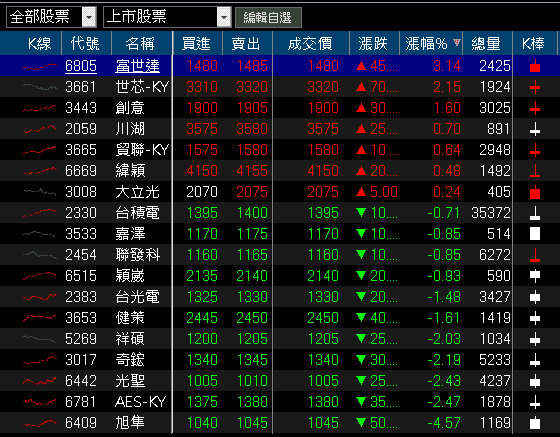Click 光聖 total volume 4237
Image resolution: width=560 pixels, height=437 pixels.
point(495,381)
